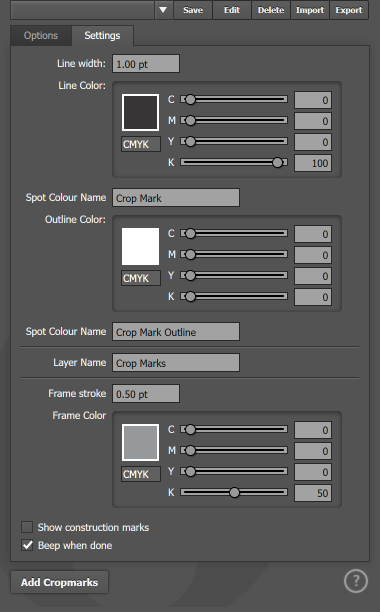The width and height of the screenshot is (380, 612).
Task: Switch to the Options tab
Action: (41, 36)
